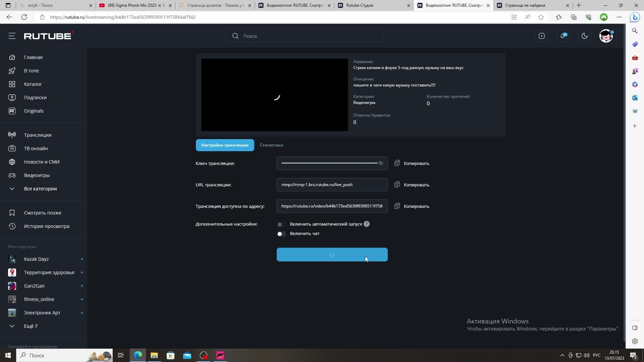
Task: Click the auto-start help question mark
Action: click(367, 224)
